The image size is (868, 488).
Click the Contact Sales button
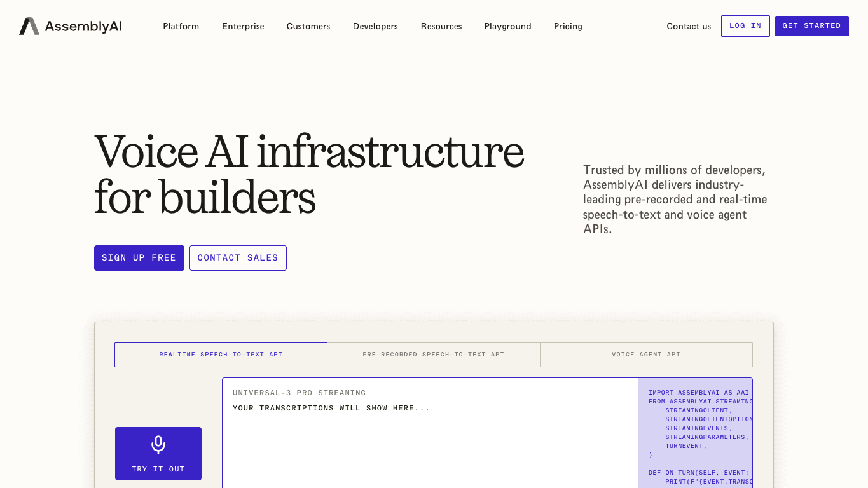[238, 258]
